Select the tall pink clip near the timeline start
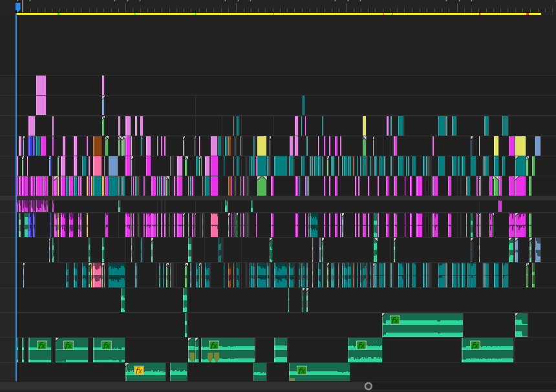The image size is (556, 392). (x=41, y=87)
